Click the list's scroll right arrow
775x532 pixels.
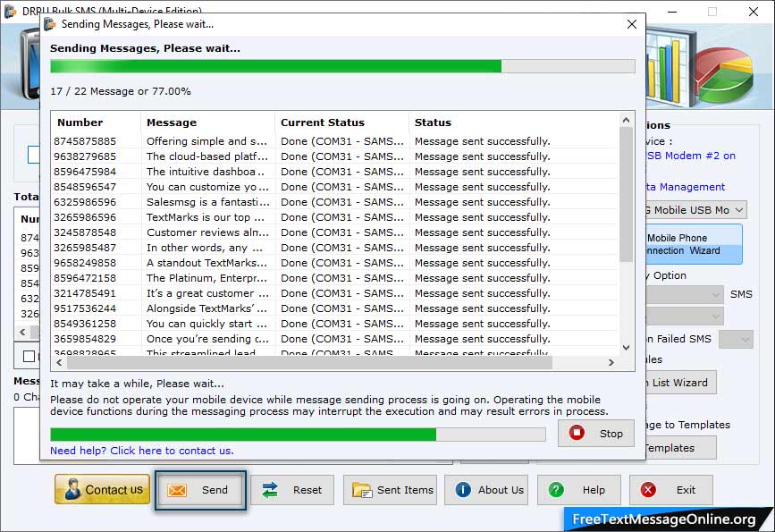pyautogui.click(x=611, y=362)
